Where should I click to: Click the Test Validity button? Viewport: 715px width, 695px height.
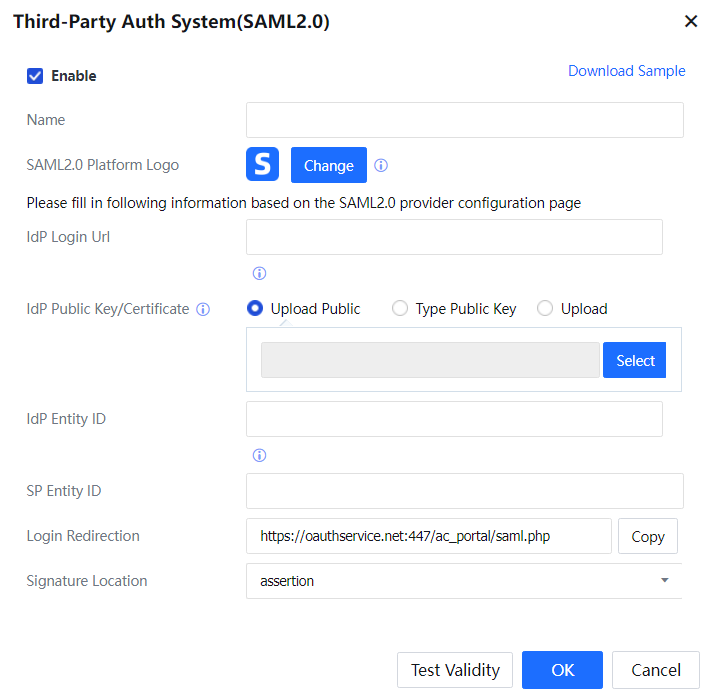[455, 670]
